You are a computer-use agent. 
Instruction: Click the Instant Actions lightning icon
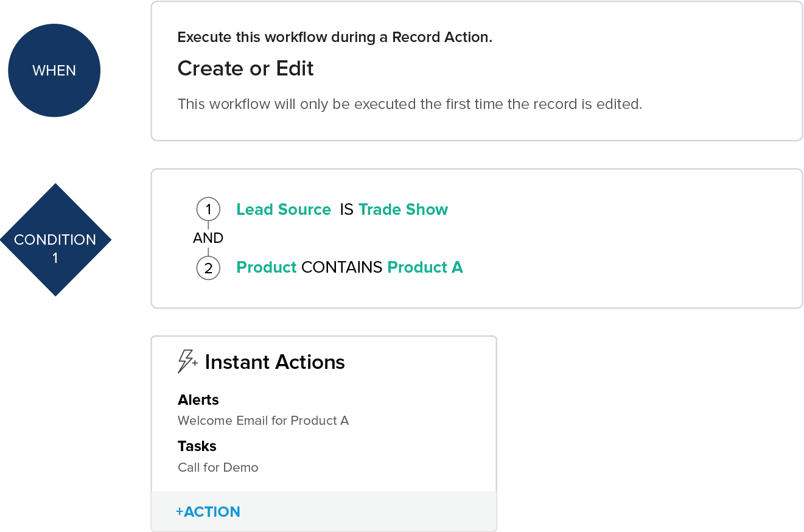click(x=187, y=362)
